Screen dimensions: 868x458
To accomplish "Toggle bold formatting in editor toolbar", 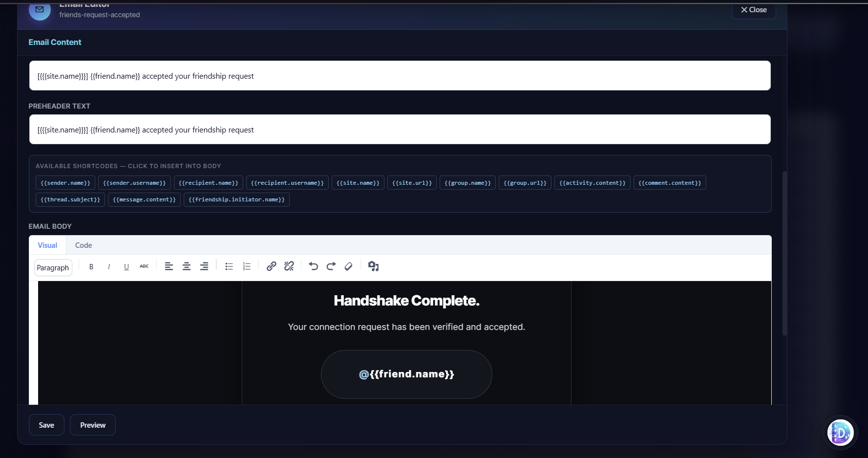I will coord(91,266).
